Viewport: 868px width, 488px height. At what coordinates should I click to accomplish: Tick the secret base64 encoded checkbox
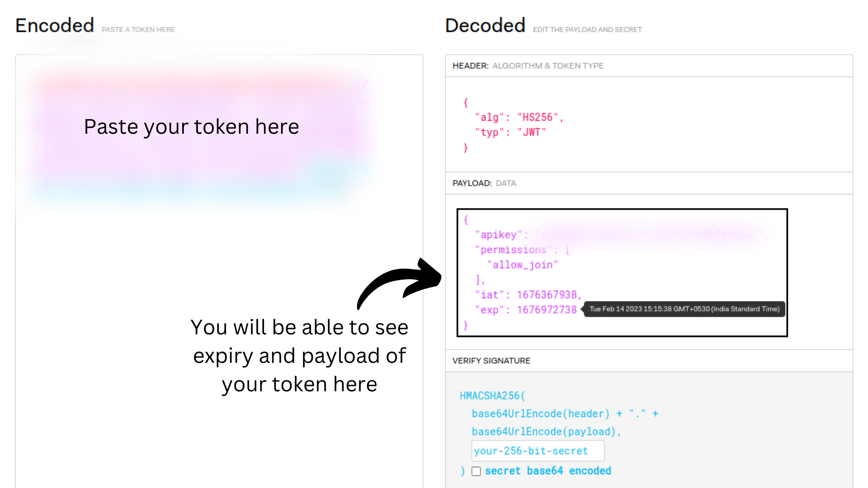pos(476,471)
